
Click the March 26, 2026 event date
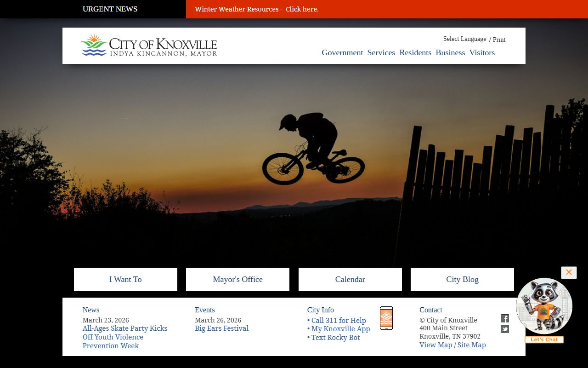pos(218,320)
